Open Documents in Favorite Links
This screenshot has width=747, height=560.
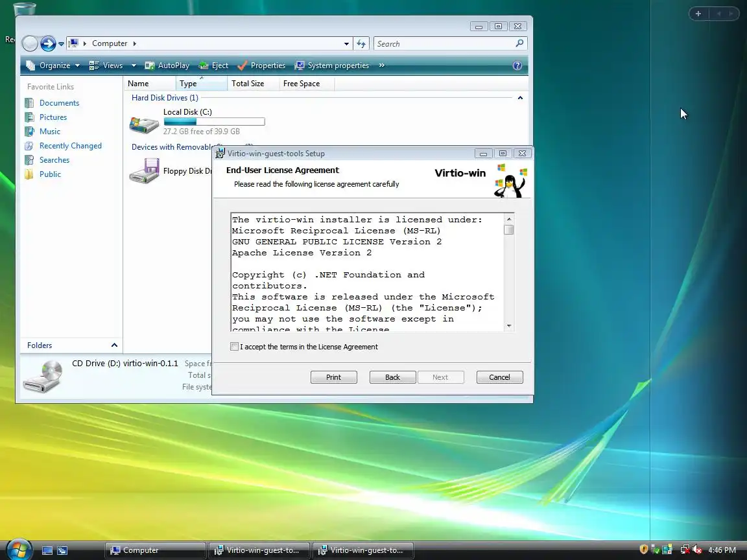click(59, 103)
